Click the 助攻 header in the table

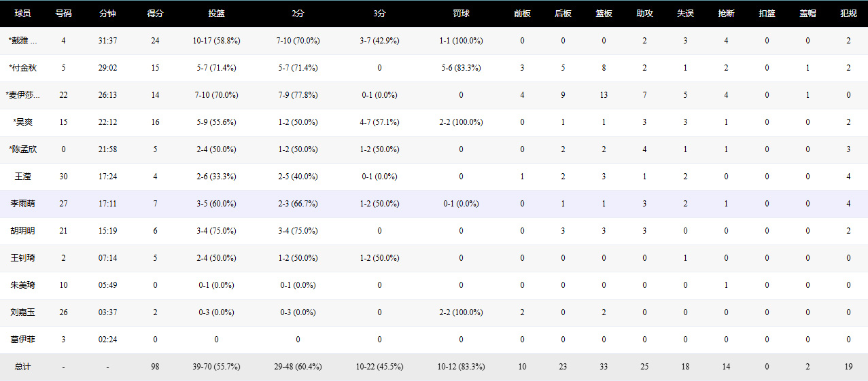[644, 14]
